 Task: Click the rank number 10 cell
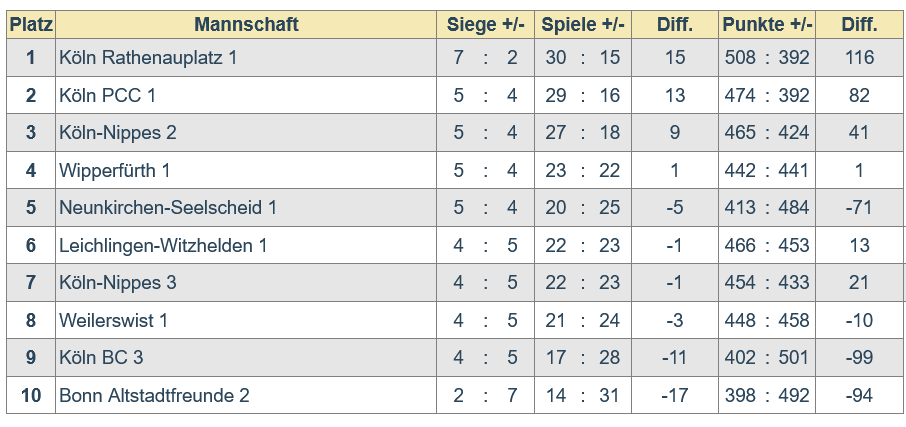31,396
